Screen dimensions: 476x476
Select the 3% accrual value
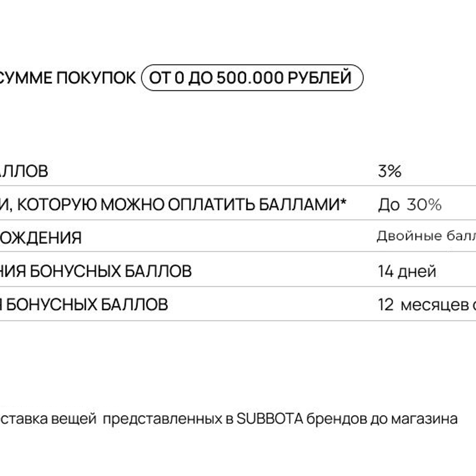[x=390, y=171]
